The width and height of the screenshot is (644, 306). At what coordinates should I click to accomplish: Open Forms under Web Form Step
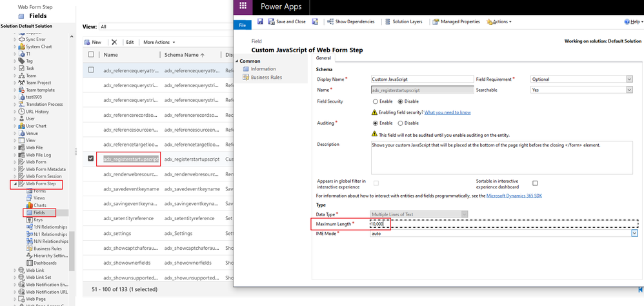(39, 191)
